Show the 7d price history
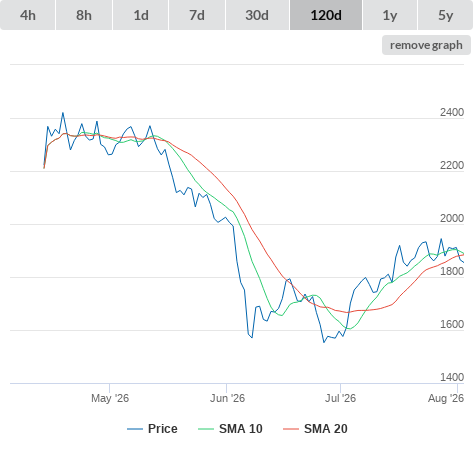The height and width of the screenshot is (455, 474). pos(197,15)
